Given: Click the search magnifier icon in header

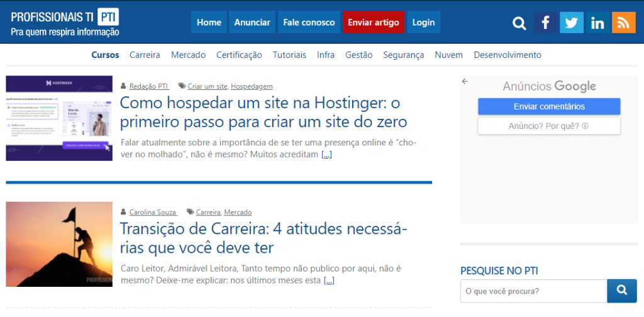Looking at the screenshot, I should click(519, 23).
